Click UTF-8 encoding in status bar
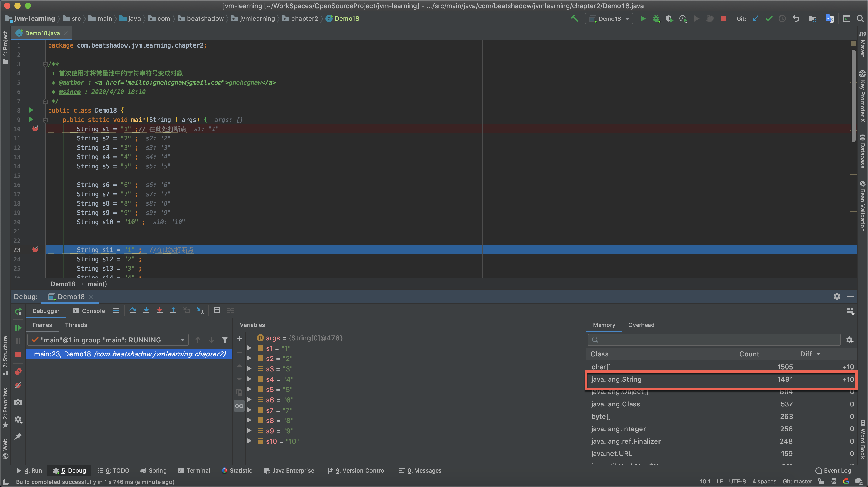This screenshot has height=487, width=868. coord(737,482)
